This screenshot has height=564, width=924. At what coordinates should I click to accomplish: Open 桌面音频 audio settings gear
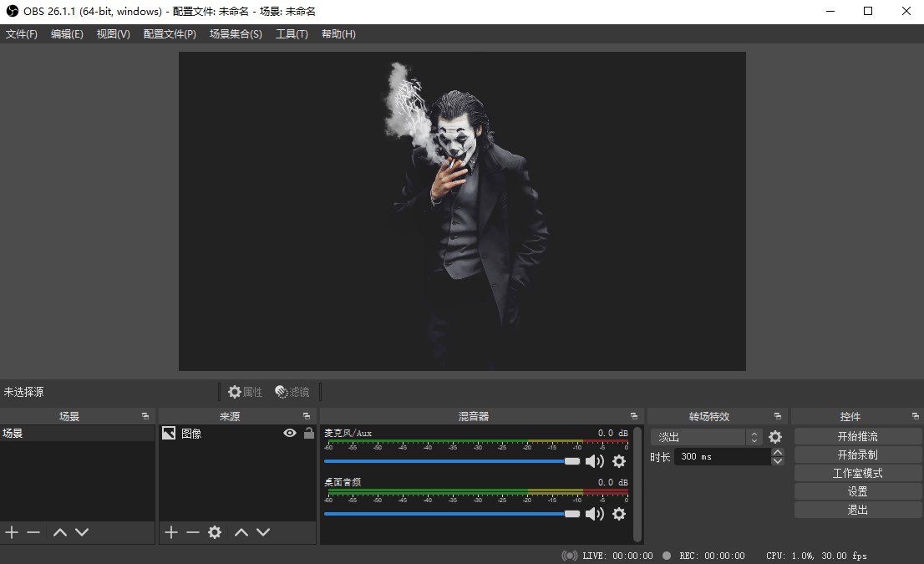coord(619,514)
